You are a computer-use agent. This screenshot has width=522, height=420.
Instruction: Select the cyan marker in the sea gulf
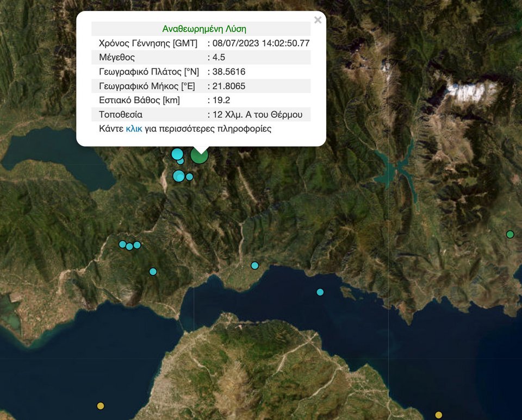click(320, 292)
